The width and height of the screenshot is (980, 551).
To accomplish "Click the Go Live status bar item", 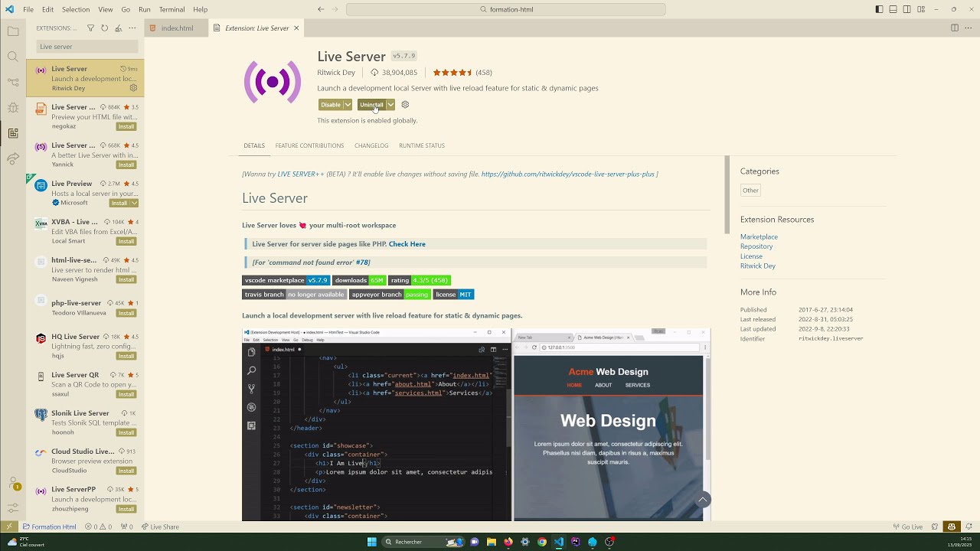I will tap(907, 527).
